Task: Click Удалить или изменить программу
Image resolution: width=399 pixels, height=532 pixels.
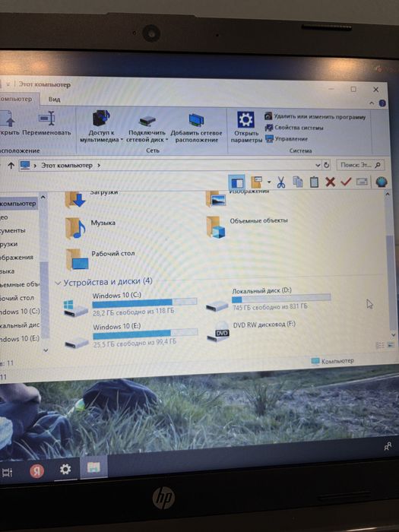Action: [315, 117]
